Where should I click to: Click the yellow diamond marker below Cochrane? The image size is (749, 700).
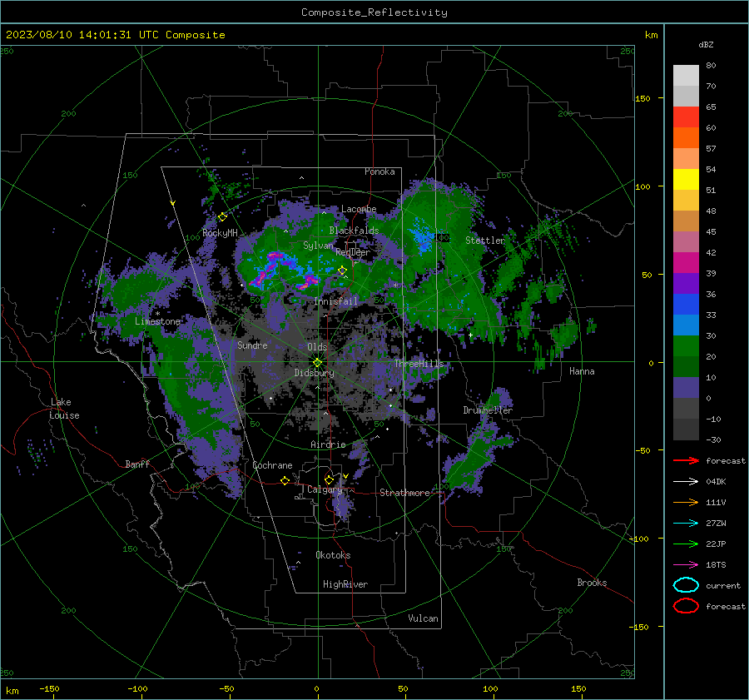[x=285, y=480]
